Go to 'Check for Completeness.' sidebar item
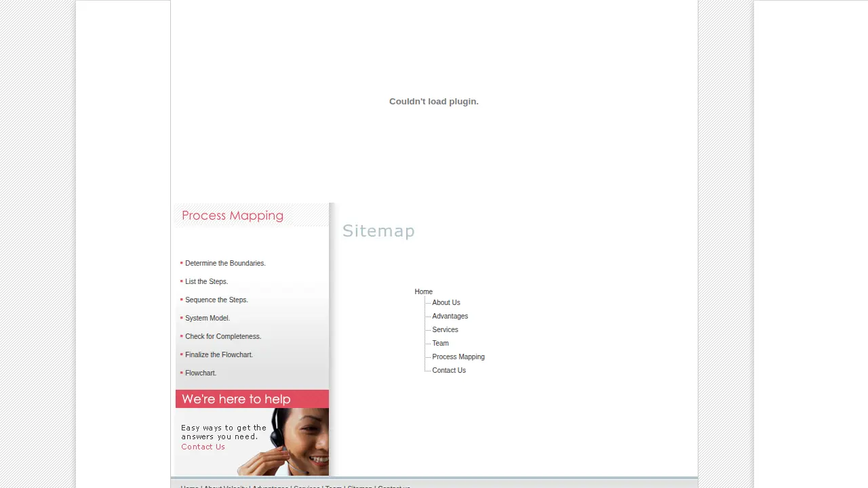 223,336
